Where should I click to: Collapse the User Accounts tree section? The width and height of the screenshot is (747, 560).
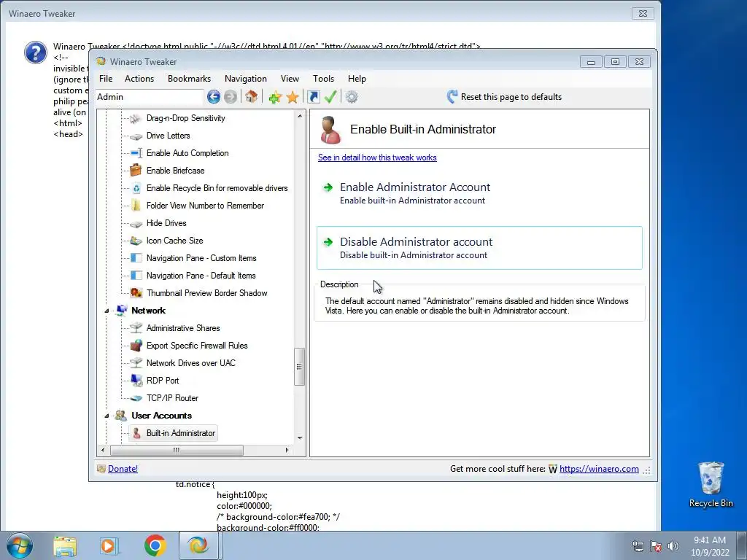coord(107,416)
